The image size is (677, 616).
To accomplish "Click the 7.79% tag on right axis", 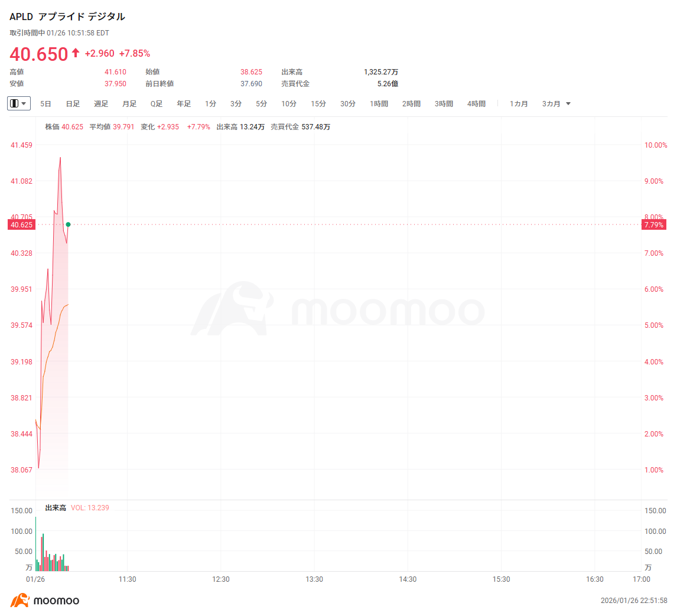I will click(x=655, y=225).
